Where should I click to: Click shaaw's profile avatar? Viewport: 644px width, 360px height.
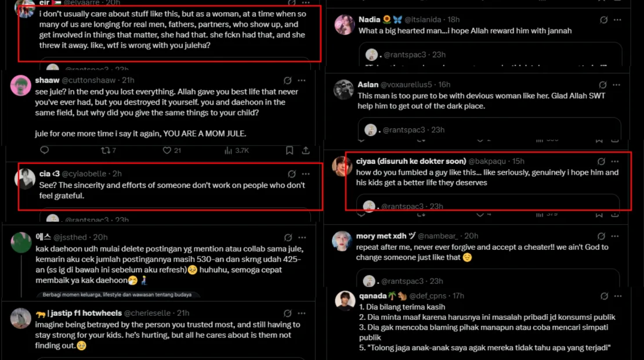(x=21, y=85)
